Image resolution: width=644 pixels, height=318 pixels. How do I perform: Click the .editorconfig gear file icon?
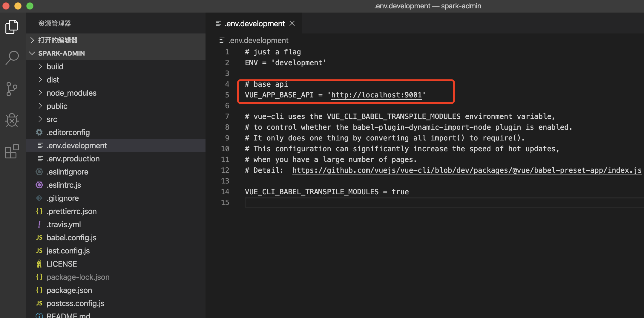(39, 132)
